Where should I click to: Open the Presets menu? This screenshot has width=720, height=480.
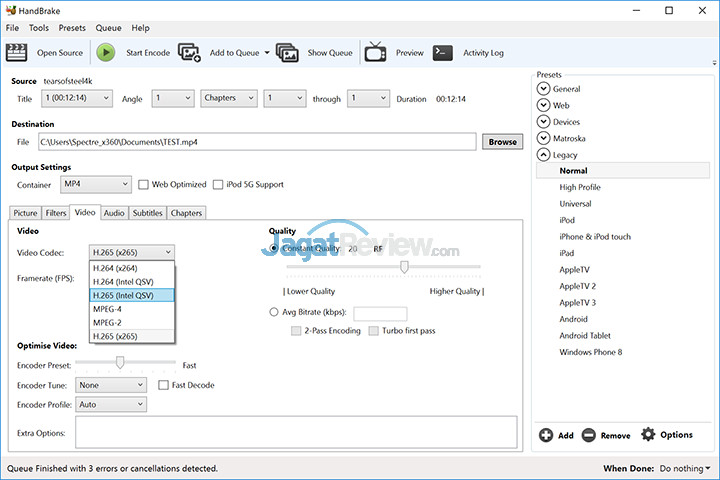point(72,28)
